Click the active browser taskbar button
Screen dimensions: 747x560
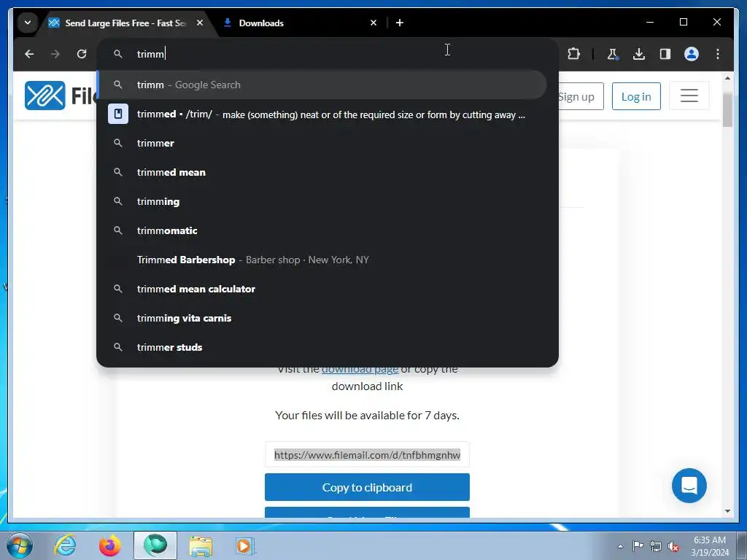pyautogui.click(x=155, y=545)
